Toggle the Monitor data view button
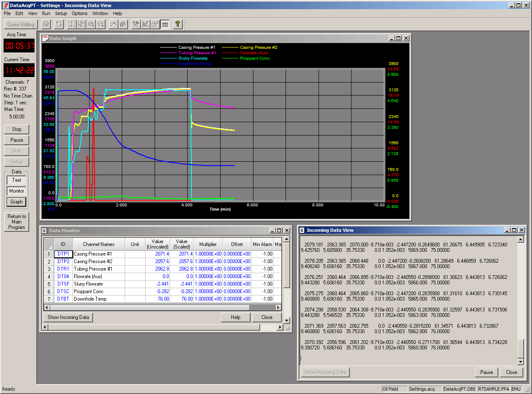The height and width of the screenshot is (394, 532). pyautogui.click(x=17, y=191)
